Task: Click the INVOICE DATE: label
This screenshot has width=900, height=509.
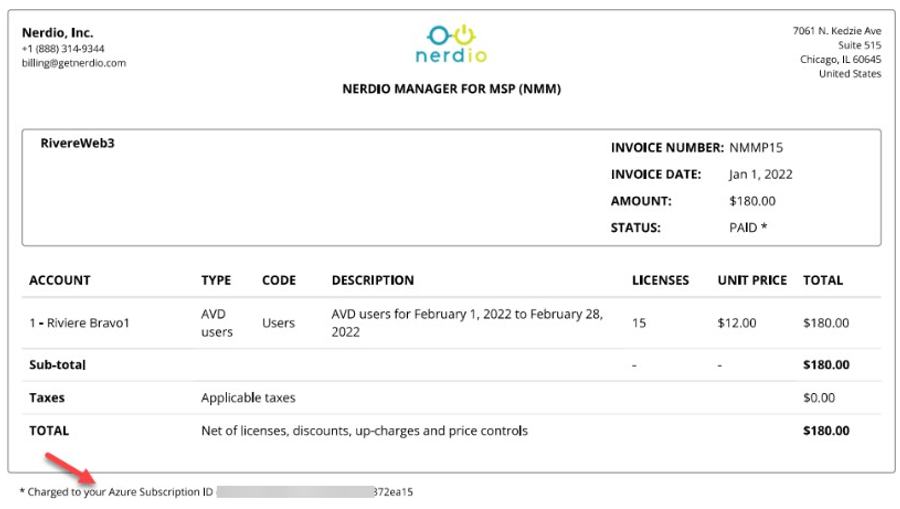Action: [656, 174]
